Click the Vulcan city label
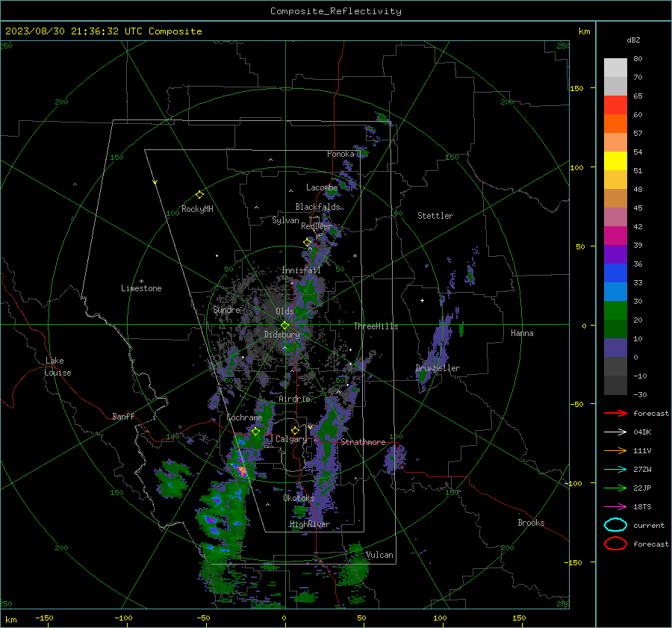The image size is (672, 628). tap(379, 555)
